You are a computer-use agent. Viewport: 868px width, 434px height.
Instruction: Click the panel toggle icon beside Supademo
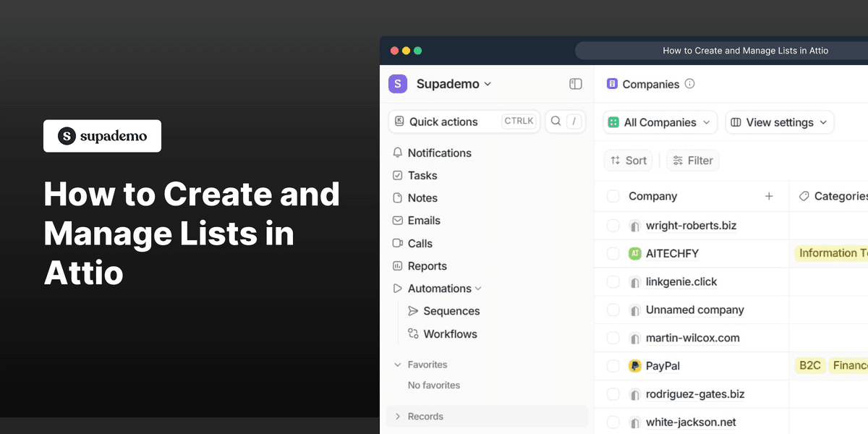pyautogui.click(x=576, y=84)
